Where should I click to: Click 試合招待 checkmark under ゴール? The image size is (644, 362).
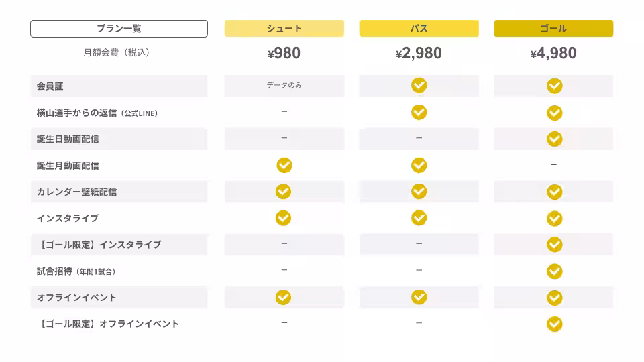[554, 271]
